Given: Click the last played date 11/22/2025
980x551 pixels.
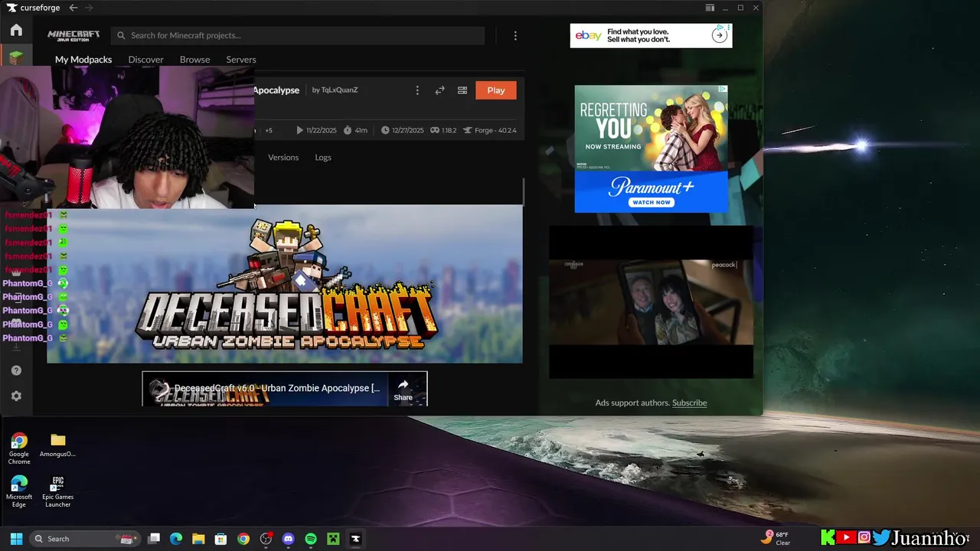Looking at the screenshot, I should click(316, 130).
